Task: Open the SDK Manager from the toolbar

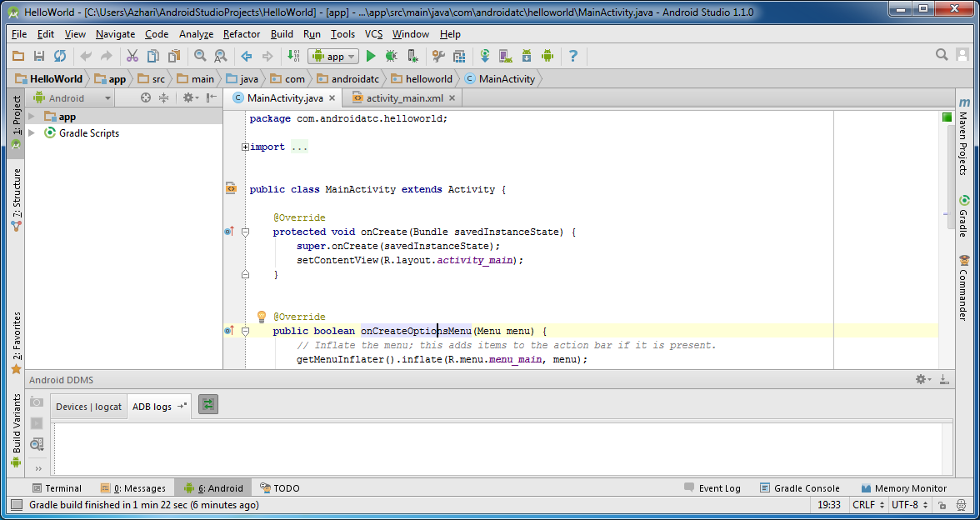Action: coord(527,56)
